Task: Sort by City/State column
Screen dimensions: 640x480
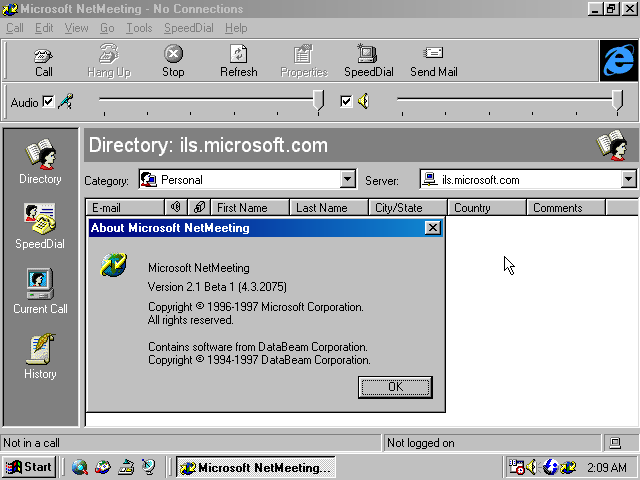Action: tap(408, 207)
